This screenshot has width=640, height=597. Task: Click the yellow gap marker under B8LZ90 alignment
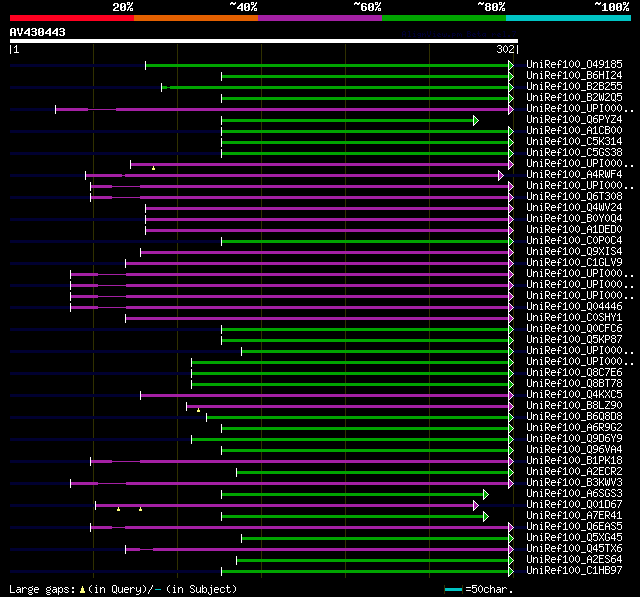click(x=198, y=410)
